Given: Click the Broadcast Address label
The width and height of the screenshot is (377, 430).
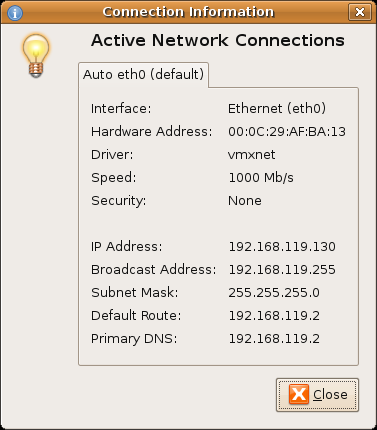Looking at the screenshot, I should coord(153,270).
